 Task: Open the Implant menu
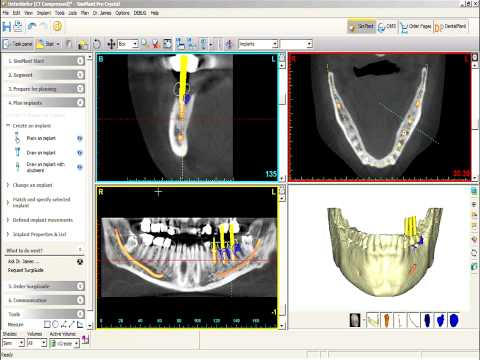pyautogui.click(x=44, y=13)
